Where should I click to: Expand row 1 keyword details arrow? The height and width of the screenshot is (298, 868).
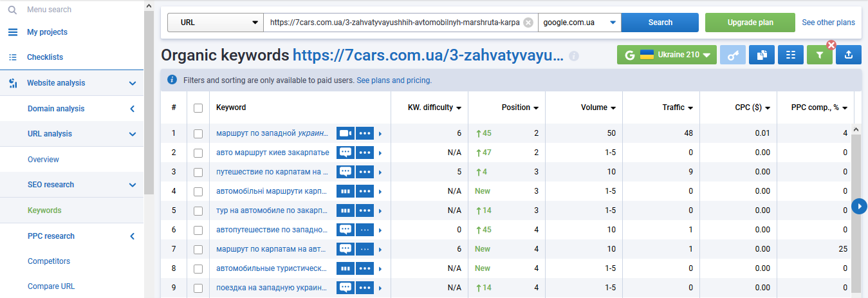click(380, 134)
